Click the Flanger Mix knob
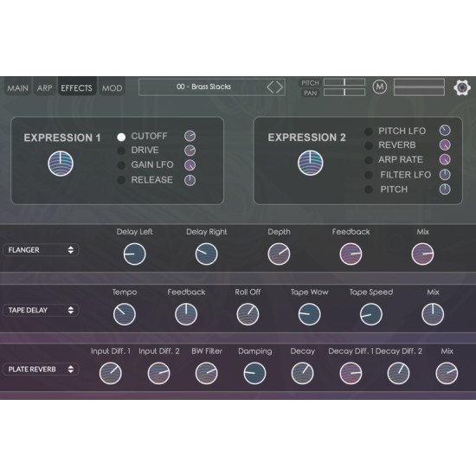476x476 pixels. (x=422, y=254)
